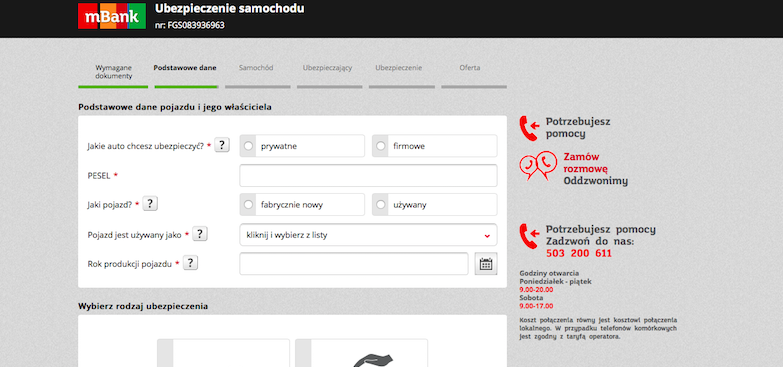This screenshot has width=783, height=367.
Task: Click 'Podstawowe dane pojazdu i jego właściciela' heading
Action: tap(175, 107)
